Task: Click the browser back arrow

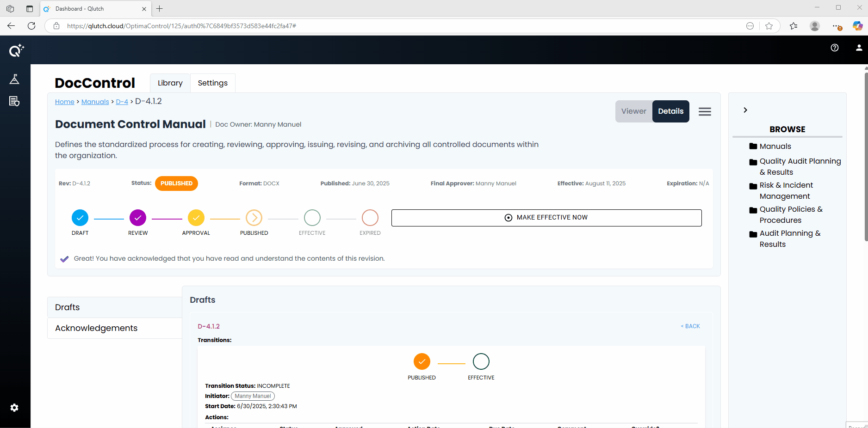Action: point(11,26)
